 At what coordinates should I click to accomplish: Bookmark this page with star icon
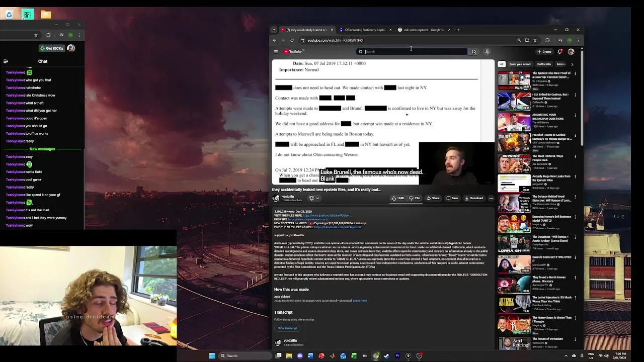[535, 40]
